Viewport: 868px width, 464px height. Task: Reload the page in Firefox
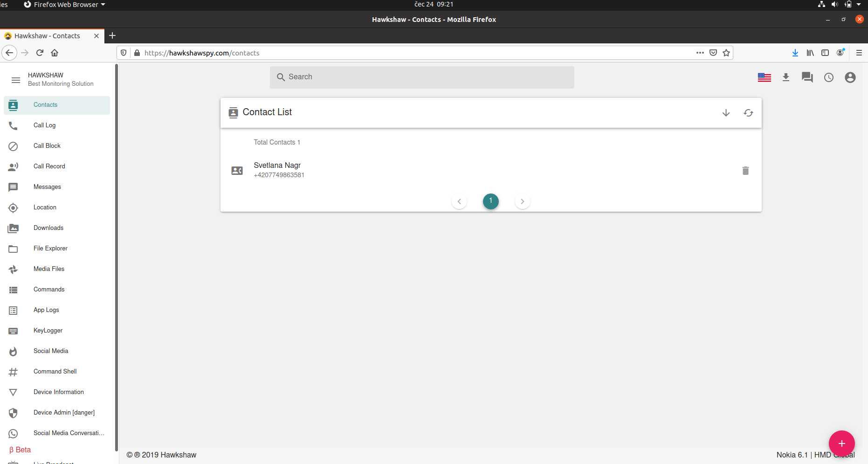click(40, 53)
